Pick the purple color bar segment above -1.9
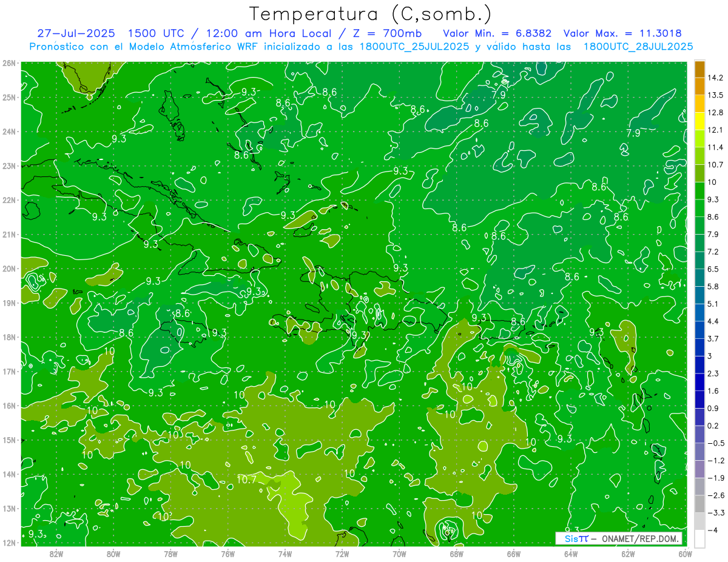Image resolution: width=728 pixels, height=562 pixels. 699,469
